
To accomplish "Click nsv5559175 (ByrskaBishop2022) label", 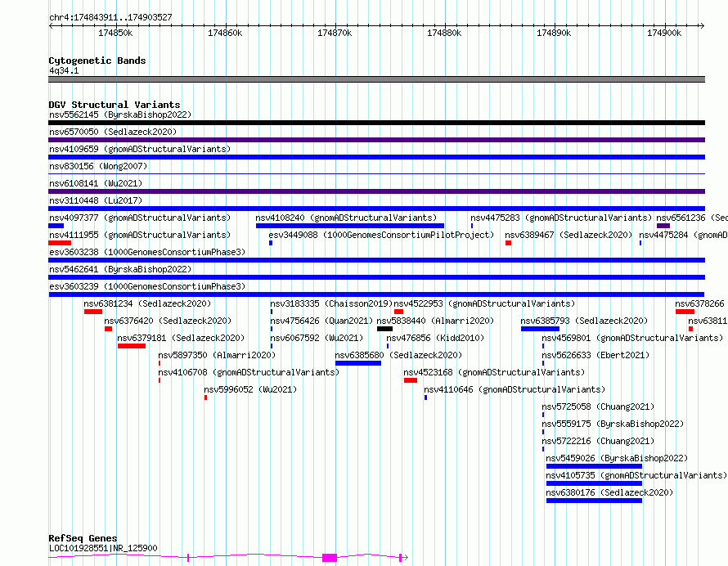I will coord(613,424).
